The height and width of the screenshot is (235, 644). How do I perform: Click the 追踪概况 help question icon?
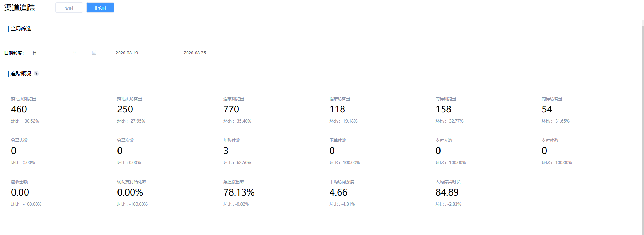tap(36, 73)
